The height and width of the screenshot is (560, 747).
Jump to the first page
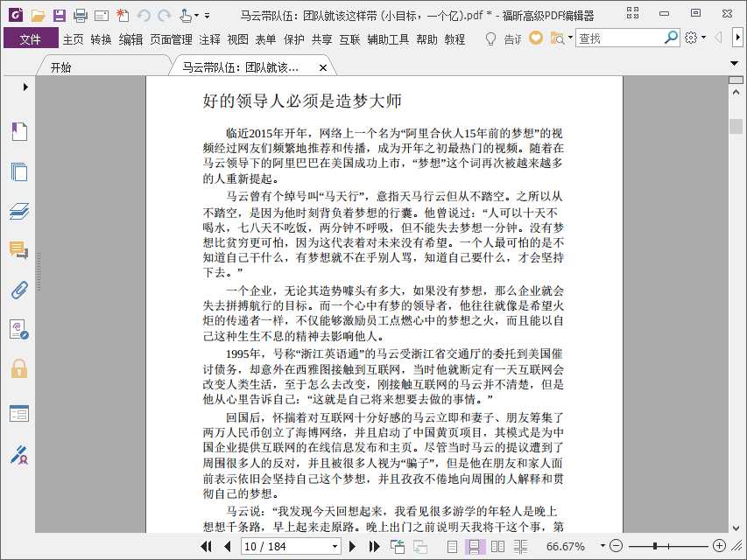(x=207, y=546)
